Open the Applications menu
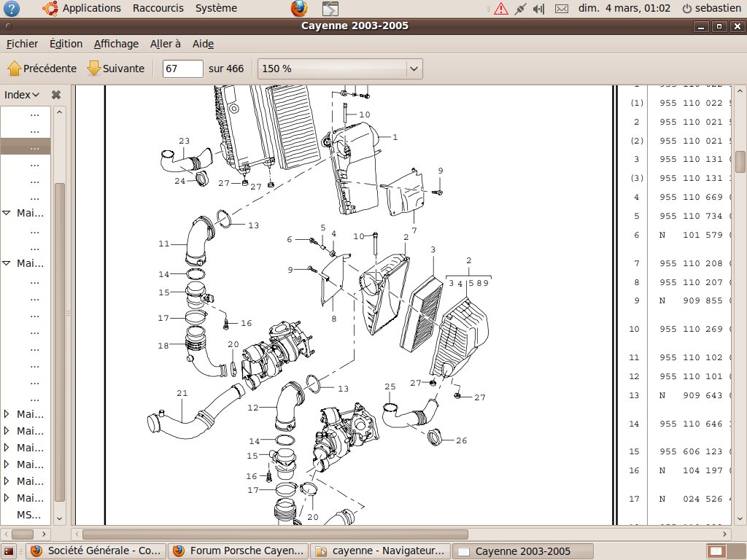The height and width of the screenshot is (560, 747). (91, 8)
